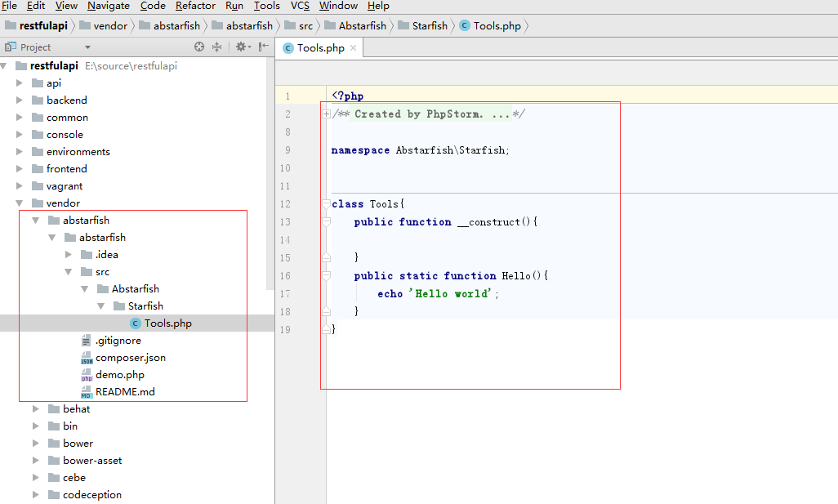Open the Edit menu
This screenshot has width=838, height=504.
click(36, 6)
